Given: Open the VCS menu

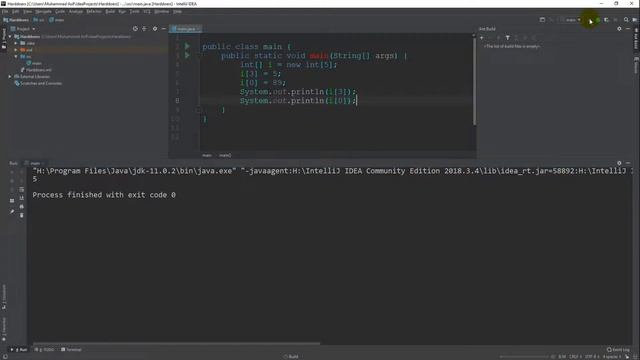Looking at the screenshot, I should [147, 11].
